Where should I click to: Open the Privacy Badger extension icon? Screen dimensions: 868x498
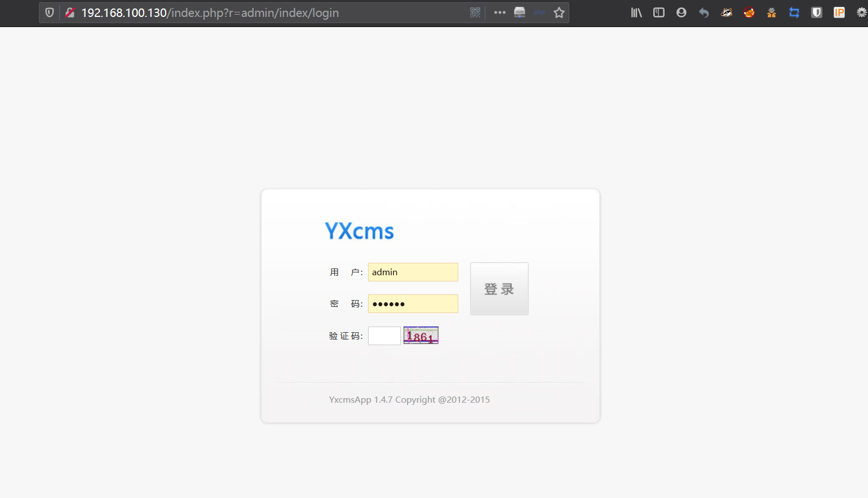tap(726, 12)
